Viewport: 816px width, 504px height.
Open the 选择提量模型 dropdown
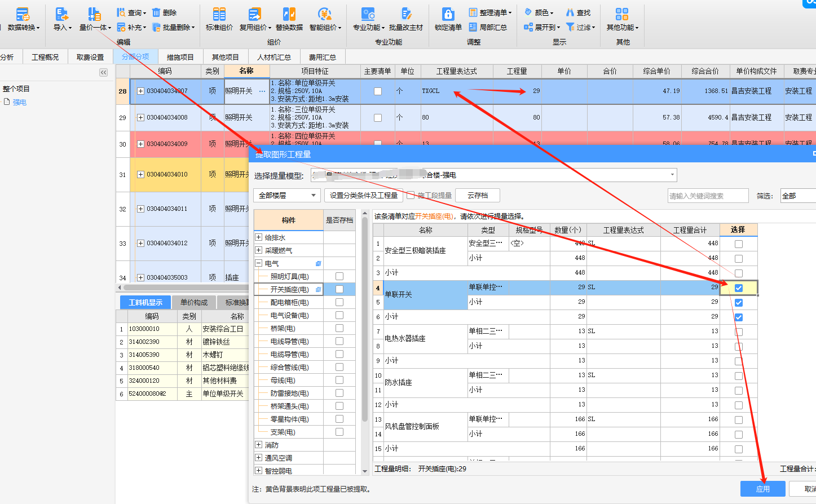[x=494, y=175]
